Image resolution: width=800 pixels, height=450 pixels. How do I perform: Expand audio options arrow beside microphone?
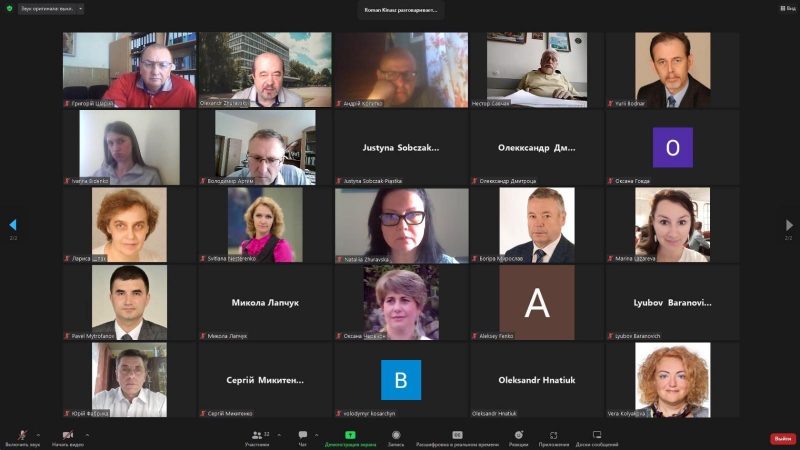tap(39, 435)
